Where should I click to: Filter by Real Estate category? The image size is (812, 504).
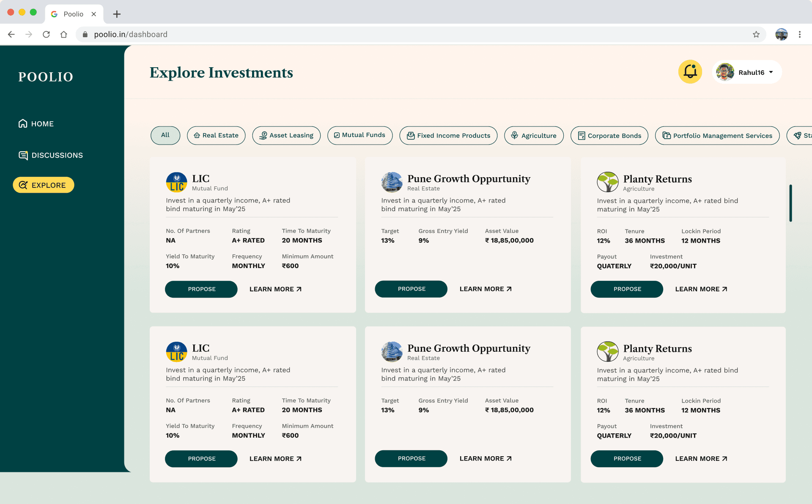coord(216,135)
